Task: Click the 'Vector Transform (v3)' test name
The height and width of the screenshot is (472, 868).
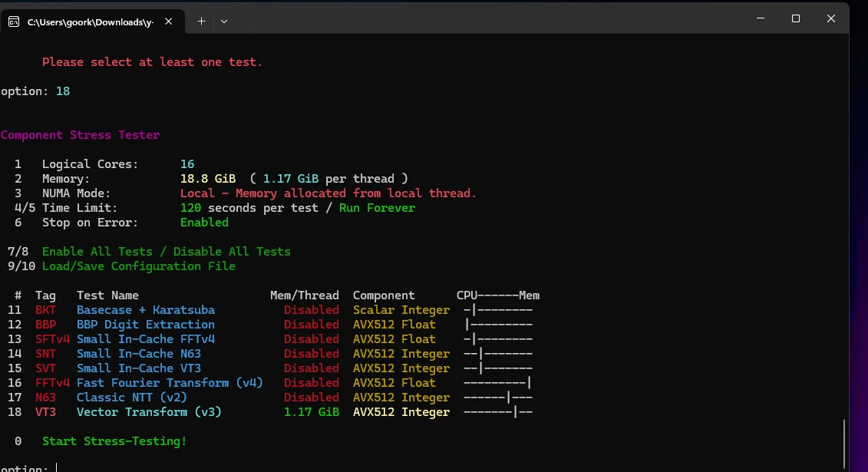Action: pyautogui.click(x=149, y=412)
